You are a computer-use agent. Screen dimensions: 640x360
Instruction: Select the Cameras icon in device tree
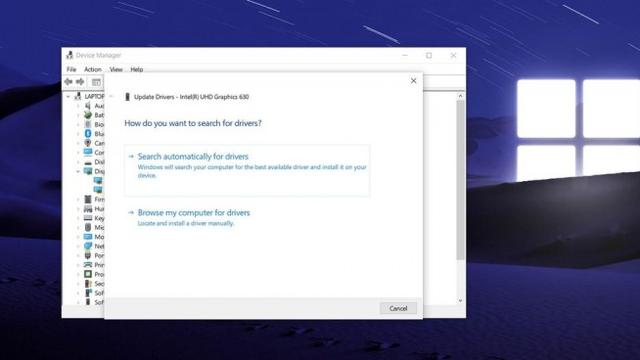click(x=88, y=143)
